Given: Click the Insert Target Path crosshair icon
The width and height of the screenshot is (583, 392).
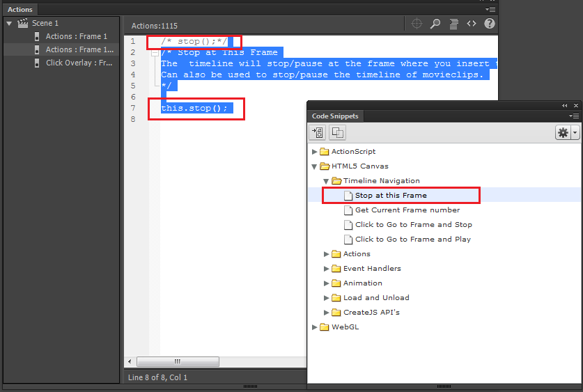Looking at the screenshot, I should coord(417,24).
